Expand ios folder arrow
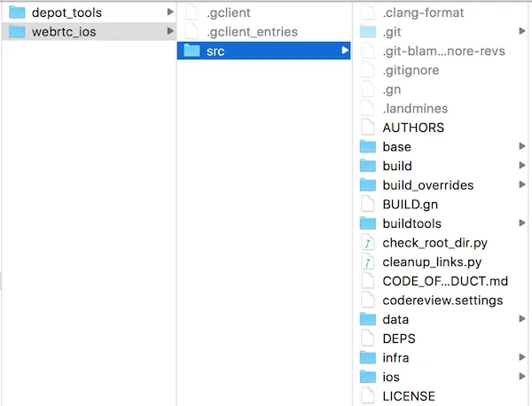532x406 pixels. [522, 376]
